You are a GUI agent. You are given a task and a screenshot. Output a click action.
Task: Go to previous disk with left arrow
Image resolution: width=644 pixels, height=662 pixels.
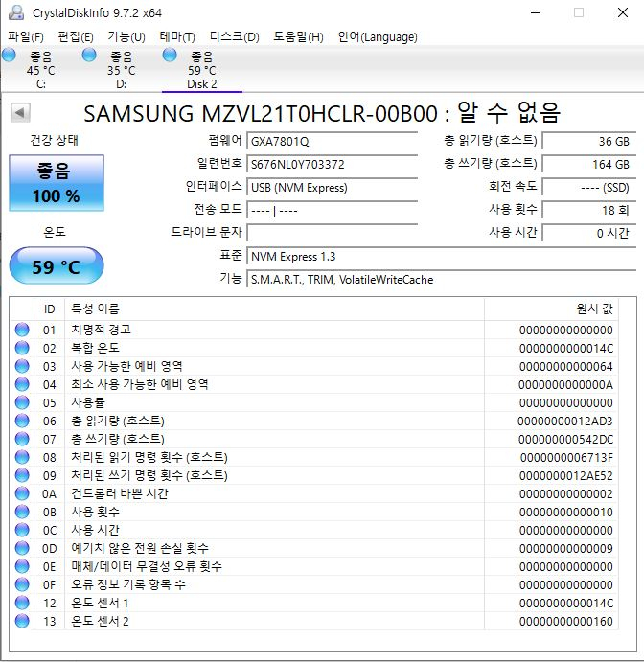[x=20, y=113]
